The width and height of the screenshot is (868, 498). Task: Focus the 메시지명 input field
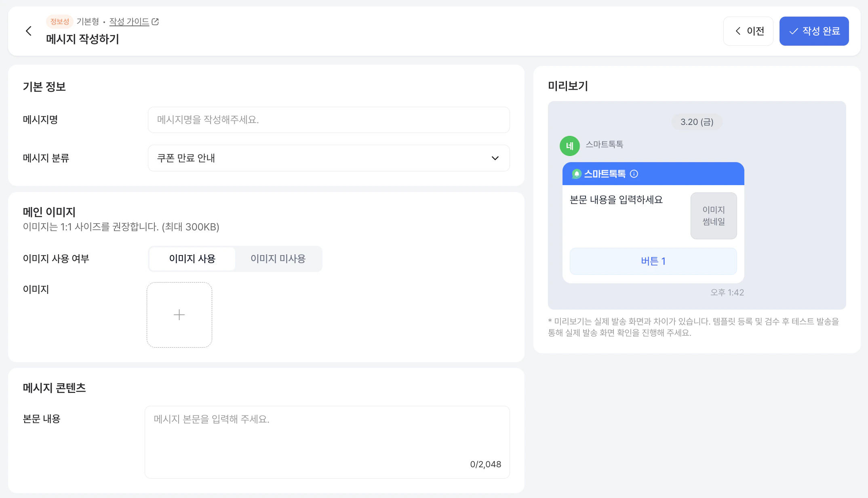coord(328,120)
